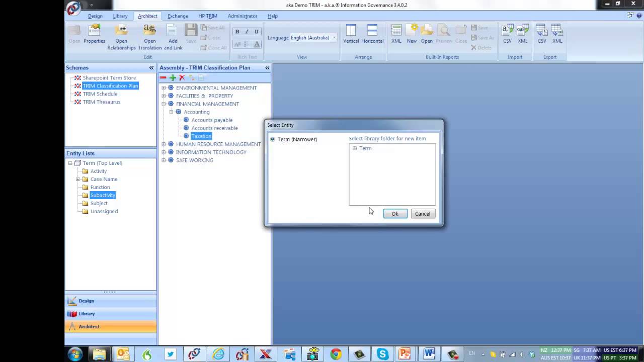644x362 pixels.
Task: Click the Open Translation icon
Action: (x=150, y=37)
